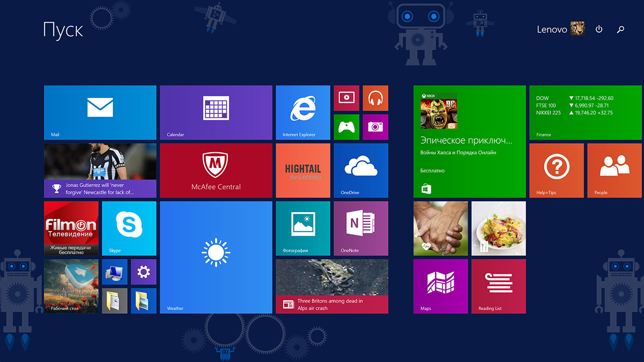Open the Jonas Gutierrez sports news tile
The height and width of the screenshot is (362, 644).
[100, 170]
